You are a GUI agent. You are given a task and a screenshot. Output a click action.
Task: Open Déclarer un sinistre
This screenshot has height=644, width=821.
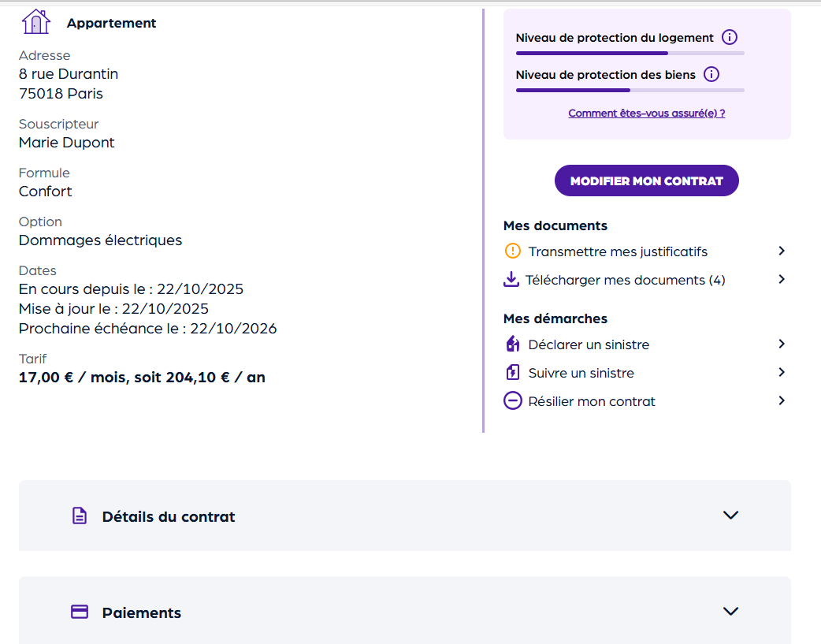589,344
